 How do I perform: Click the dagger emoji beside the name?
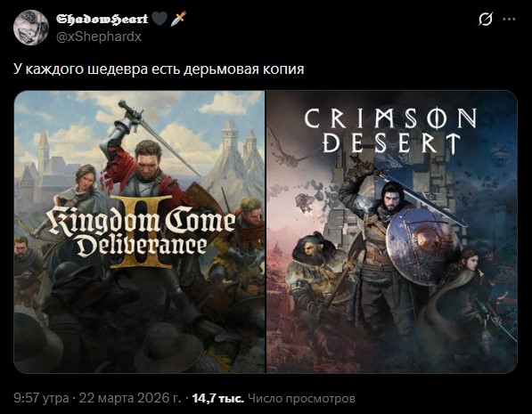coord(178,19)
